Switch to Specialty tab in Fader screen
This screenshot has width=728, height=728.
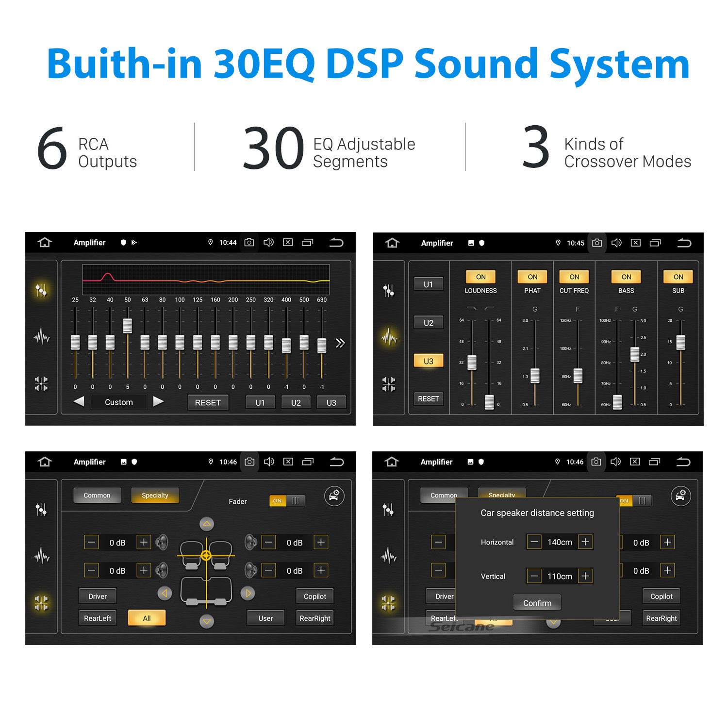[155, 495]
